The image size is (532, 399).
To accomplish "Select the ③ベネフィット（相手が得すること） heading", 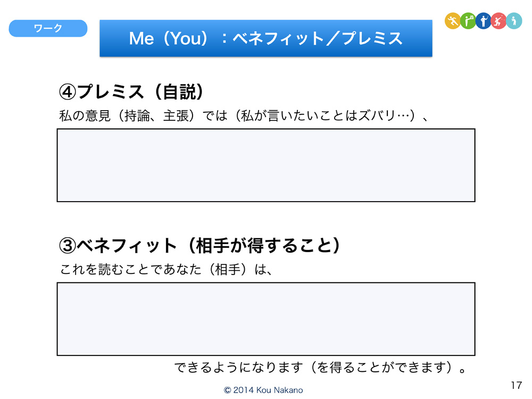I will point(200,245).
